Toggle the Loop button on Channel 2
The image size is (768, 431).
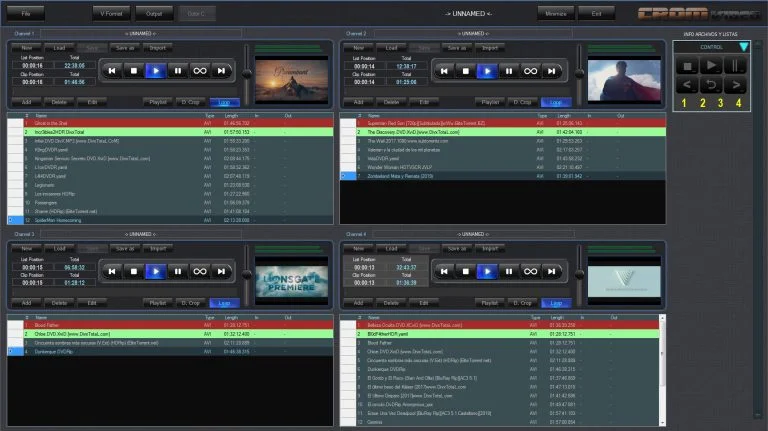click(556, 102)
